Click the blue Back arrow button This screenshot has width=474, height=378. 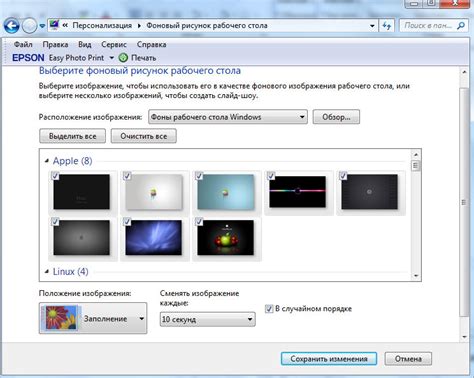coord(12,26)
